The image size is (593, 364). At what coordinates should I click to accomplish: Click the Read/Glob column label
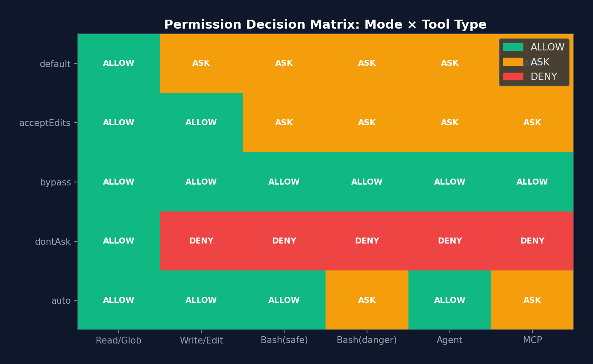click(x=118, y=341)
